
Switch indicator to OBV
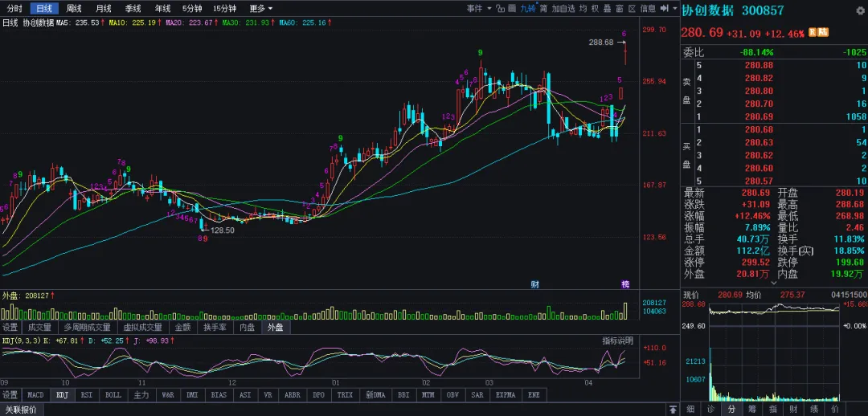click(452, 395)
